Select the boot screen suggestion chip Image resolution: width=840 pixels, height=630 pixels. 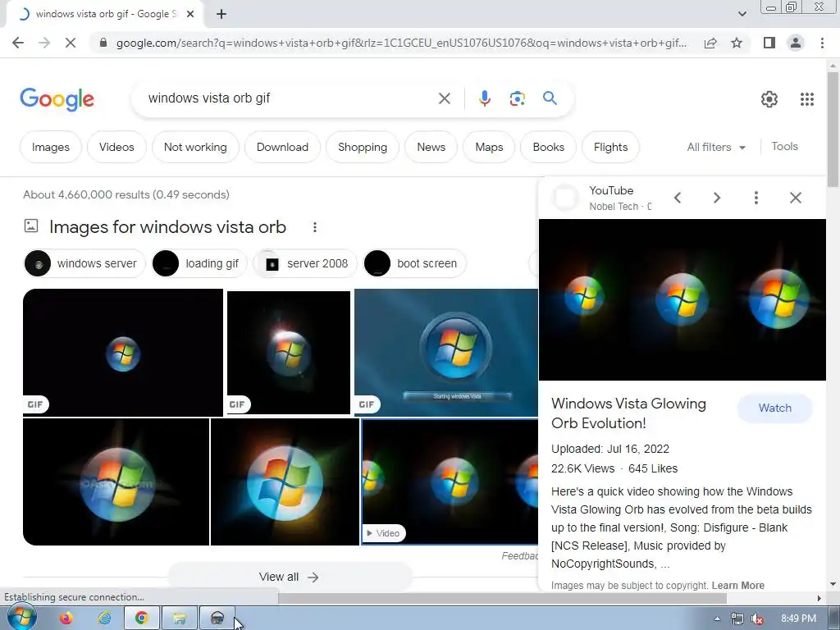pos(414,263)
